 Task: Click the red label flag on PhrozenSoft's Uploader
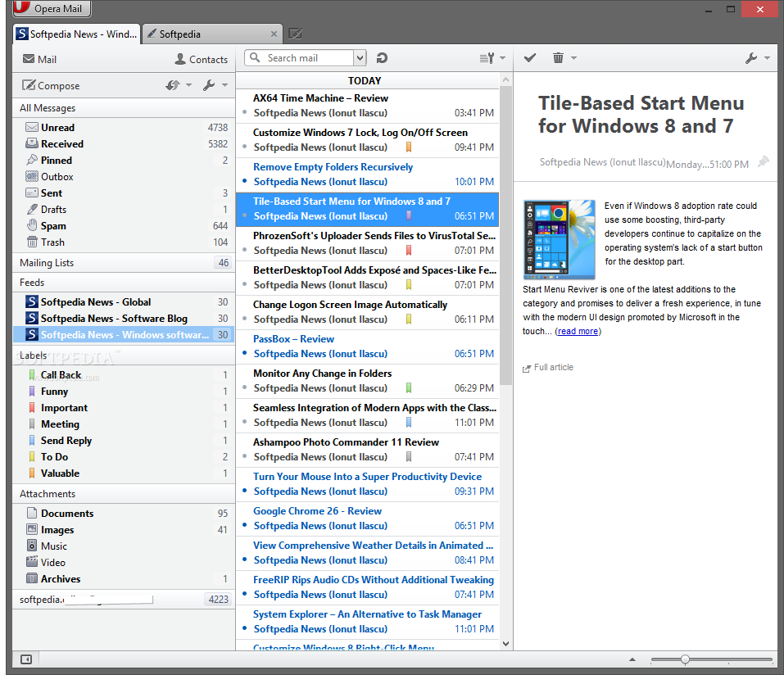click(x=409, y=250)
